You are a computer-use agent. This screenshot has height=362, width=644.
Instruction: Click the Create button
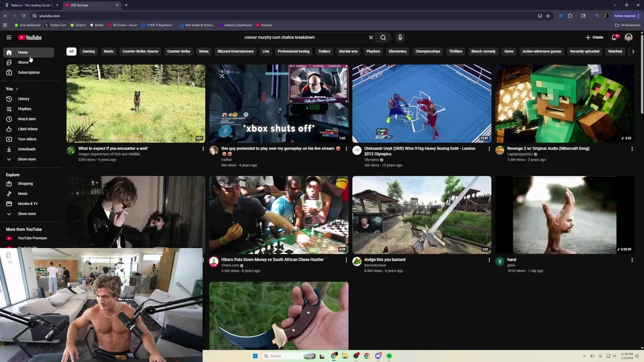tap(594, 37)
